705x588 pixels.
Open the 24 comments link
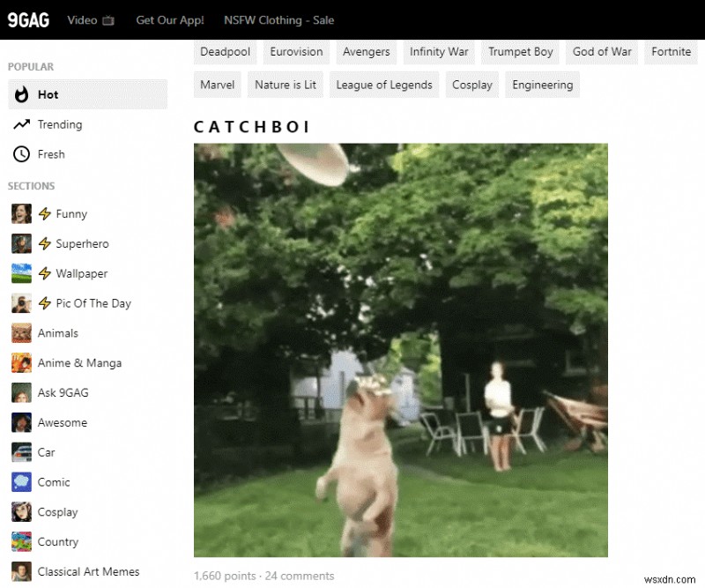point(300,576)
